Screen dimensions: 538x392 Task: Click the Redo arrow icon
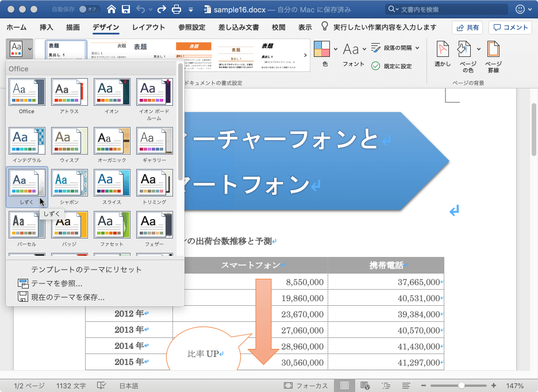(x=162, y=9)
